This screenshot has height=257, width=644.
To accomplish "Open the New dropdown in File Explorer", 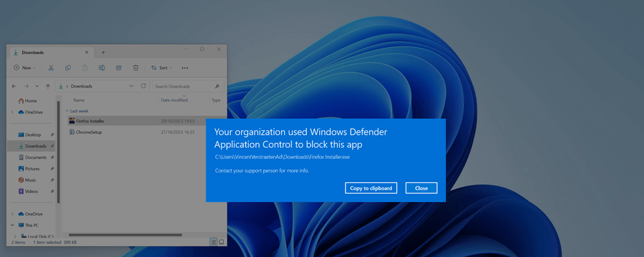I will click(x=24, y=68).
